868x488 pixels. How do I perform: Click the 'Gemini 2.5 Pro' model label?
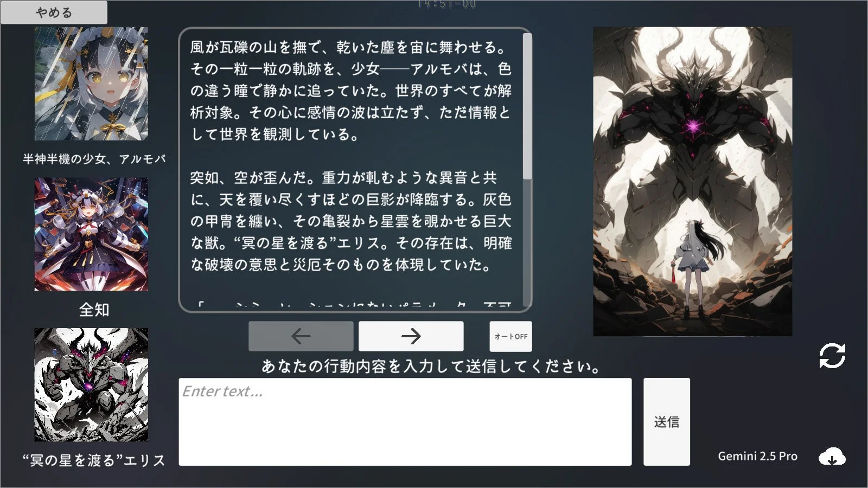pos(757,456)
